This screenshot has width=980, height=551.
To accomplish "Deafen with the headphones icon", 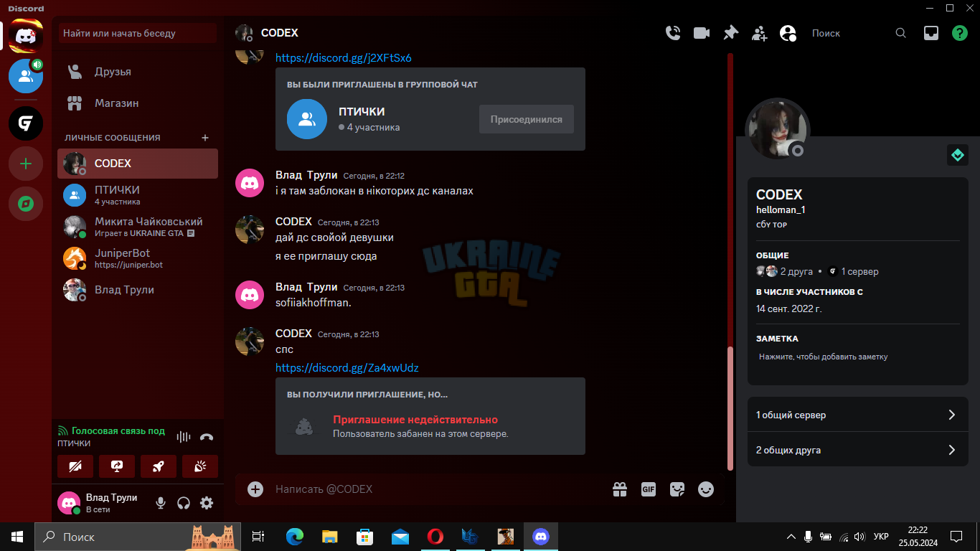I will pos(184,504).
